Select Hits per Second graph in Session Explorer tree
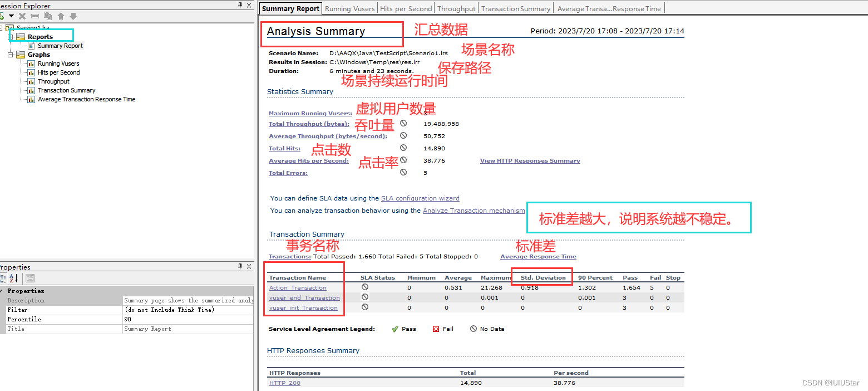 click(58, 72)
